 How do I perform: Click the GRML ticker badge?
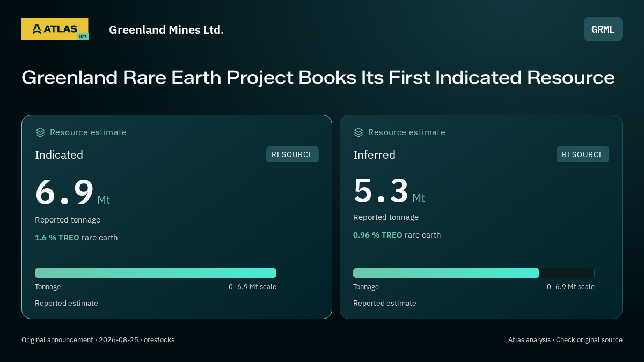(x=603, y=29)
